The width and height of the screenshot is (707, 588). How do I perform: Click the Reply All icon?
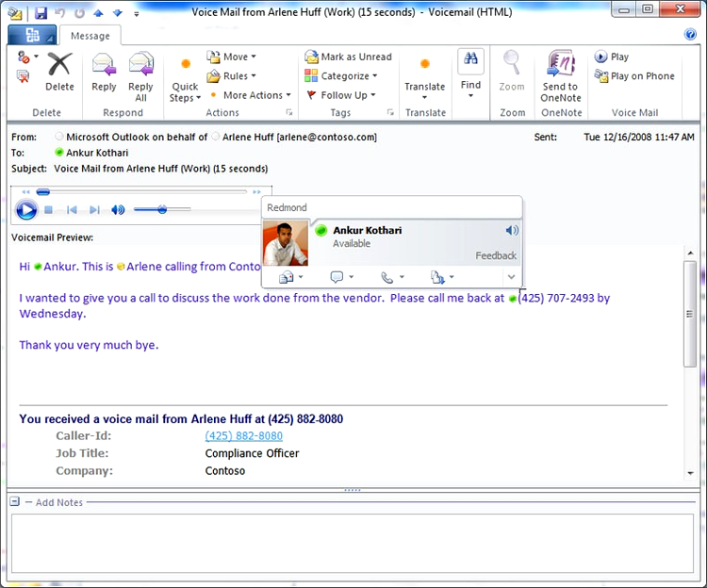140,63
